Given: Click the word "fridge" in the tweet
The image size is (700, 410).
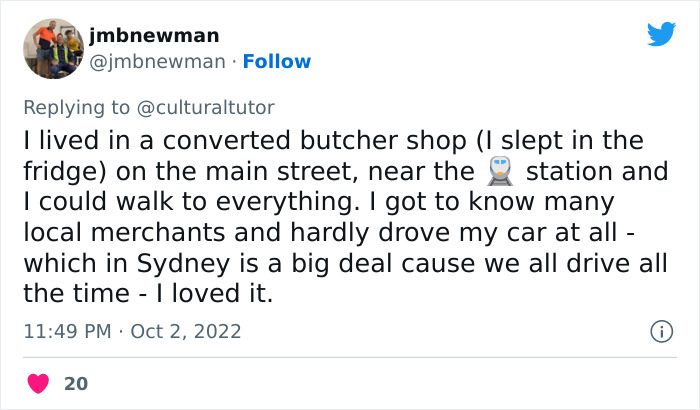Looking at the screenshot, I should (57, 171).
